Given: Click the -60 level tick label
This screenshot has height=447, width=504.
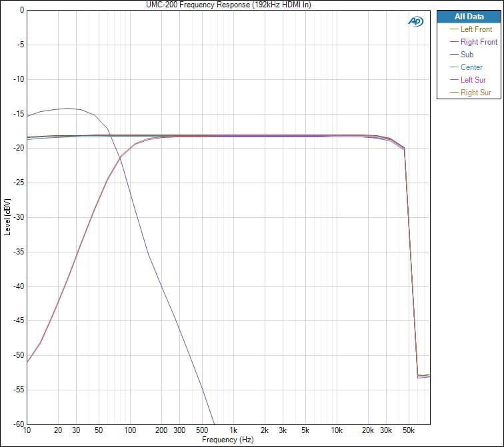Looking at the screenshot, I should 17,424.
